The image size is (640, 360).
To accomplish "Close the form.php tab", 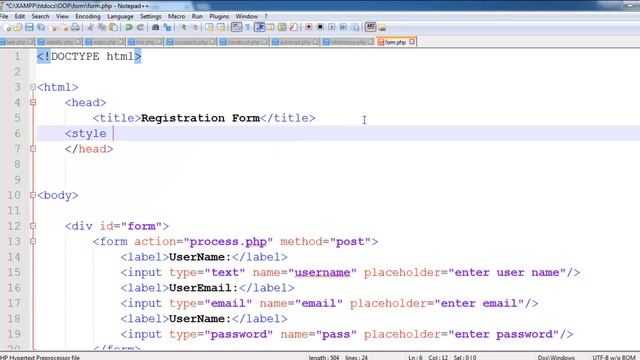I will [412, 42].
